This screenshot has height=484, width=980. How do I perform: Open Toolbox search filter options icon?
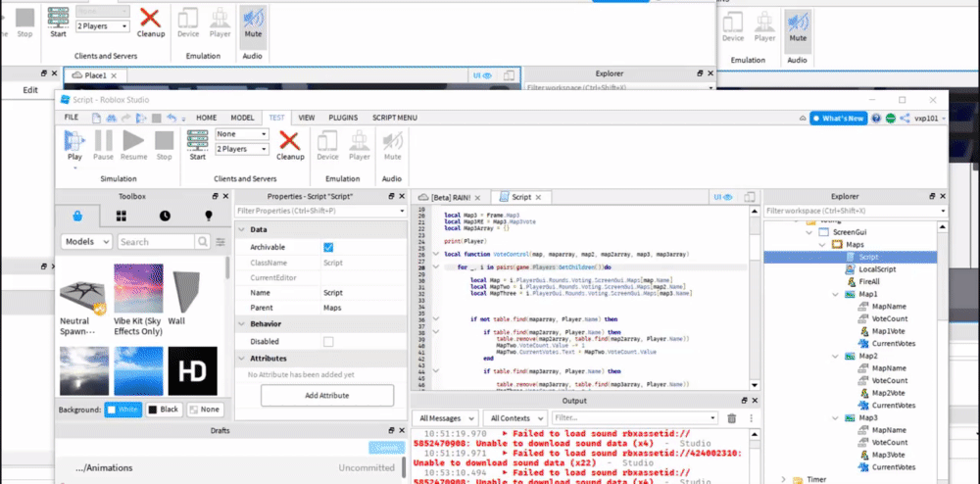tap(220, 242)
